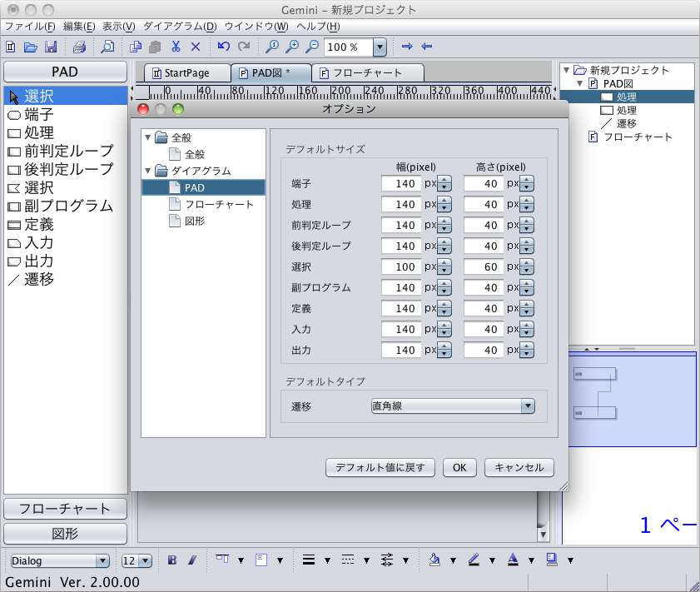700x592 pixels.
Task: Select 図形 in the options tree
Action: [x=195, y=221]
